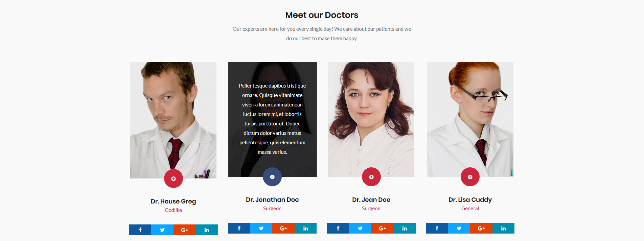
Task: Open Dr. Lisa Cuddy's LinkedIn profile
Action: click(x=503, y=228)
